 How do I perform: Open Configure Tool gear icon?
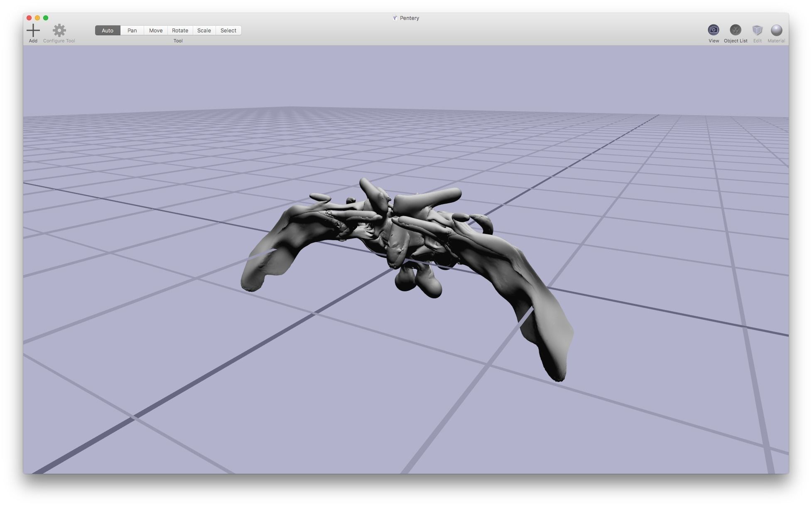pyautogui.click(x=59, y=30)
